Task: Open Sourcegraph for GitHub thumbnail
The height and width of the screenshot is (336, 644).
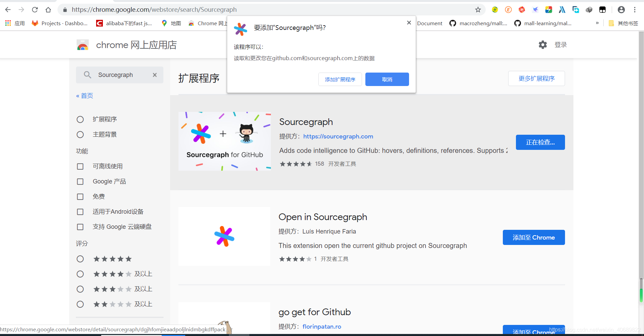Action: pyautogui.click(x=225, y=141)
